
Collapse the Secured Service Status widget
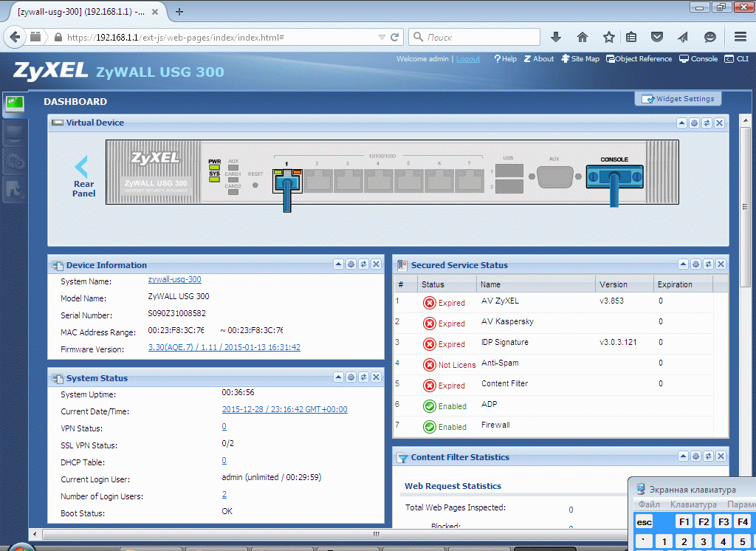click(683, 264)
